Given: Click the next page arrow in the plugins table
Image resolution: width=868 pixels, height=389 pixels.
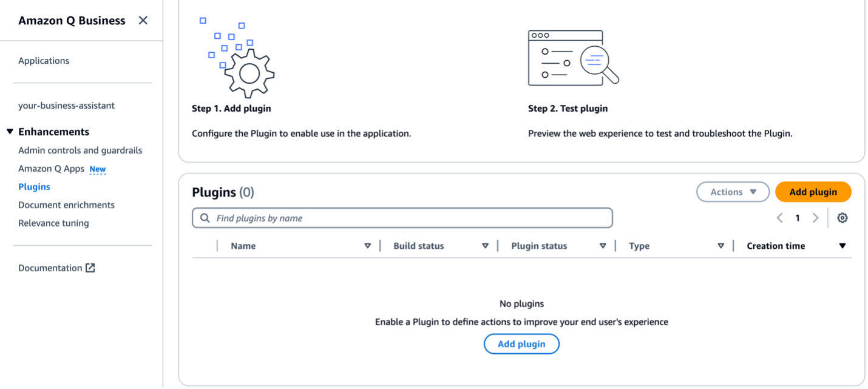Looking at the screenshot, I should coord(815,217).
